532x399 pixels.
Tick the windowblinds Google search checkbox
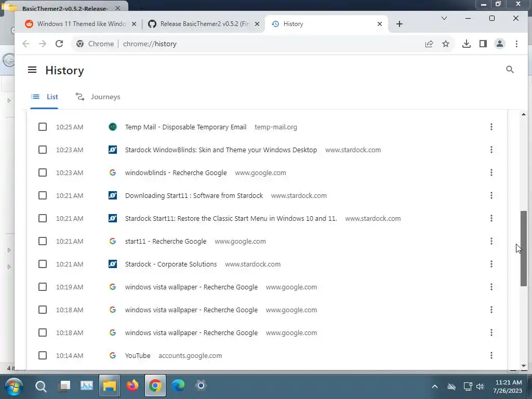43,172
